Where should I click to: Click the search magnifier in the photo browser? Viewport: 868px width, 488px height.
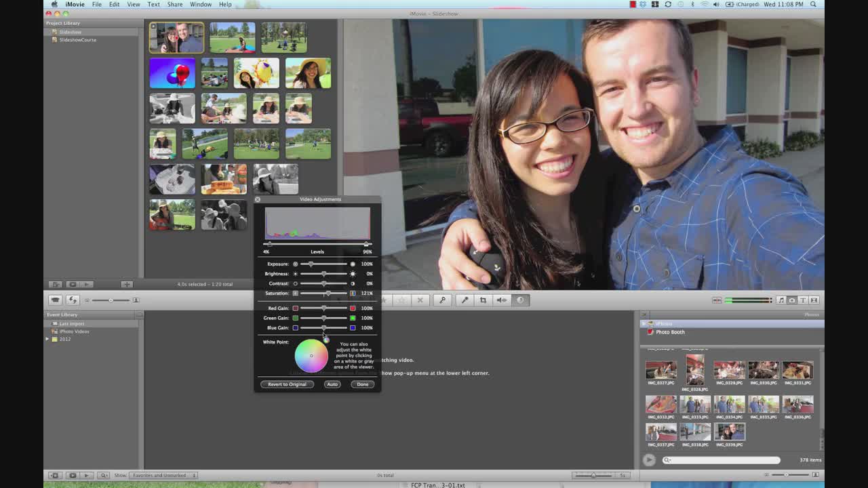point(667,460)
